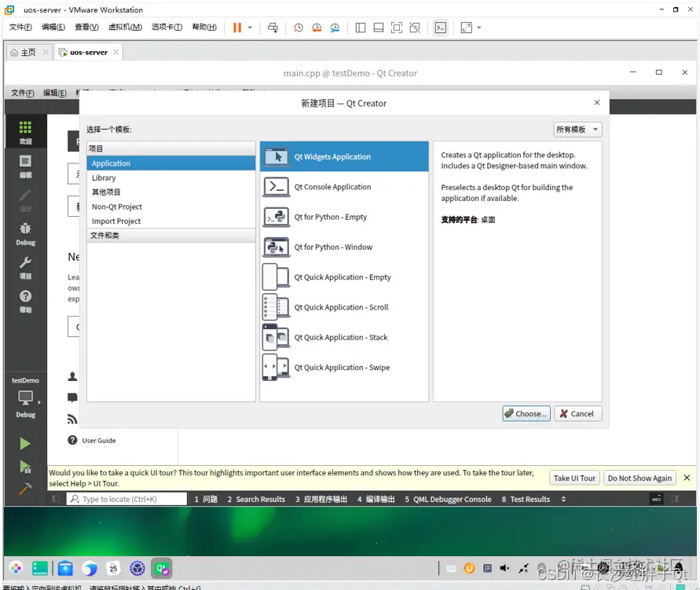Close the uos-server tab
This screenshot has width=700, height=590.
pyautogui.click(x=116, y=52)
